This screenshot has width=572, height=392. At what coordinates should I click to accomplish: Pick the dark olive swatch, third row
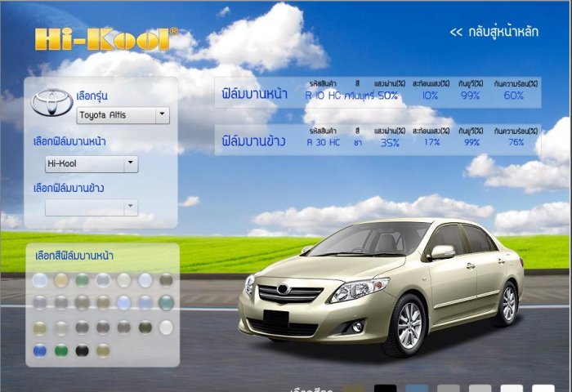pyautogui.click(x=145, y=327)
